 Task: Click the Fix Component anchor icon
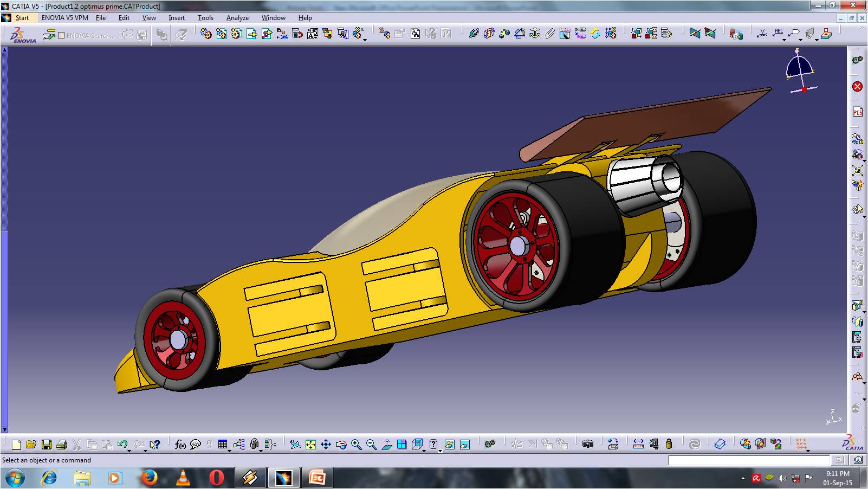tap(534, 34)
